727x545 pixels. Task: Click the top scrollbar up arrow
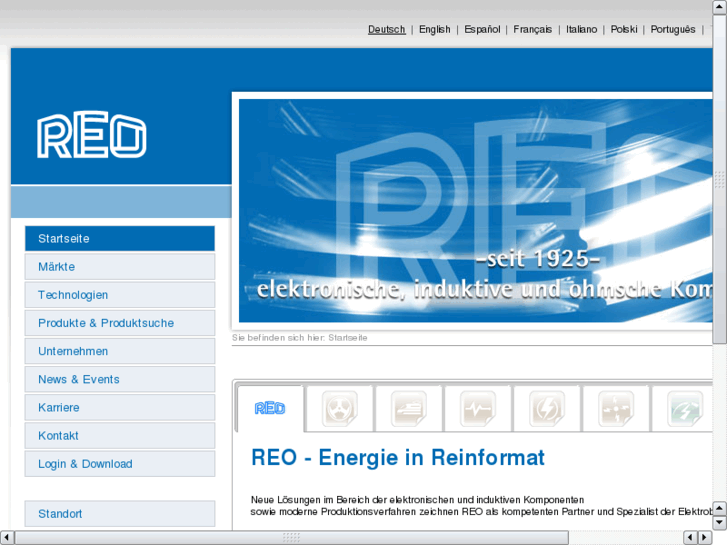click(719, 7)
